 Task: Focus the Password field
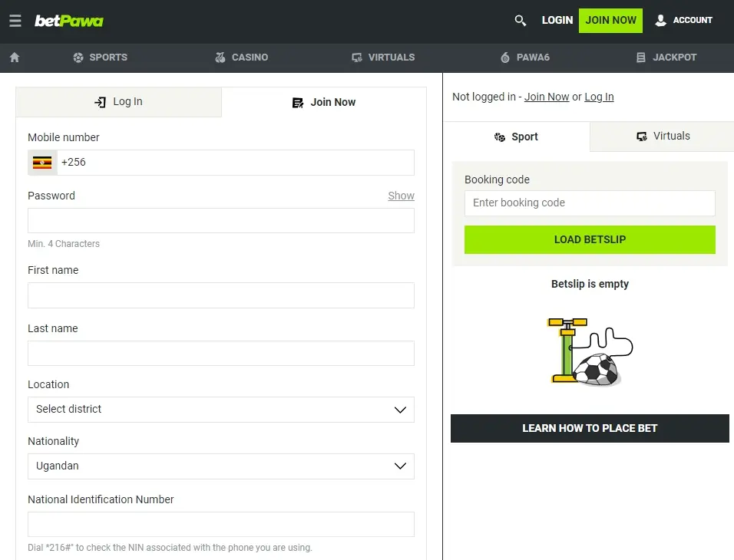[221, 220]
